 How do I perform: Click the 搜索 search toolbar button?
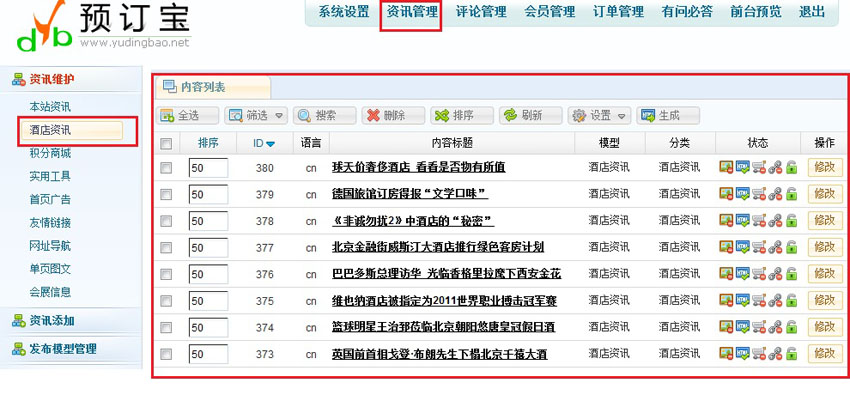click(325, 115)
